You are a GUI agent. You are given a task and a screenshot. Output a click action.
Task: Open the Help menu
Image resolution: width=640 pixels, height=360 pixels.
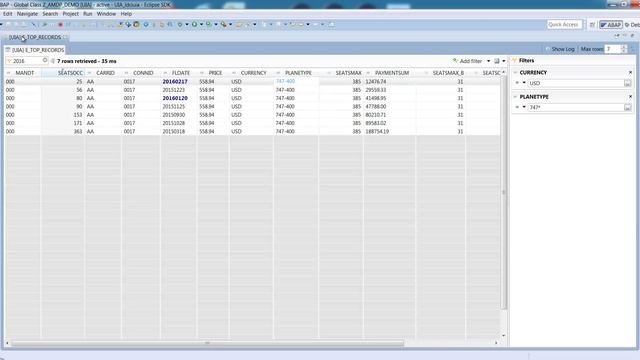coord(126,14)
